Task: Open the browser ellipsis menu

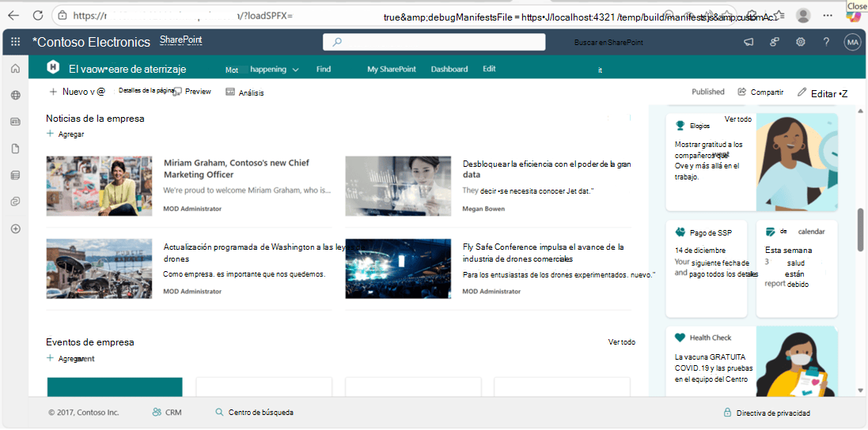Action: [x=828, y=16]
